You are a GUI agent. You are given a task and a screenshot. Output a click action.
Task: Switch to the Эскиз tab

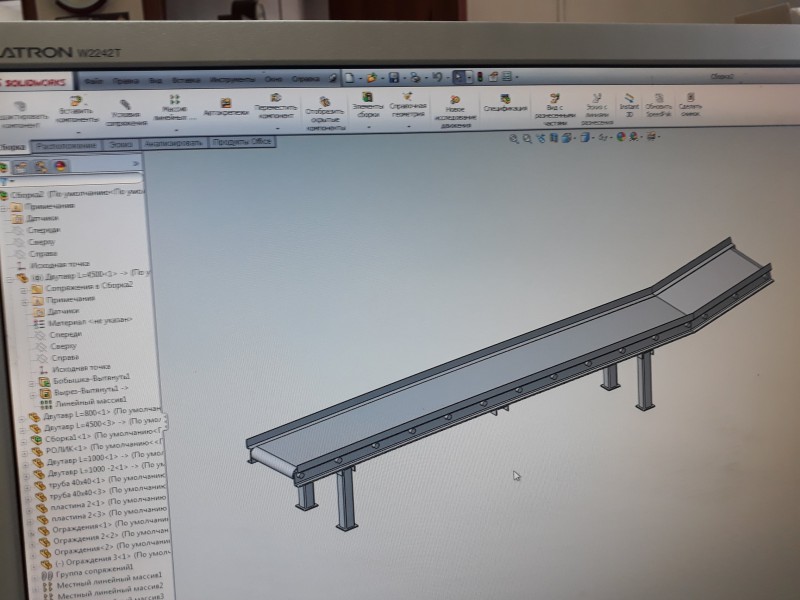pos(121,144)
